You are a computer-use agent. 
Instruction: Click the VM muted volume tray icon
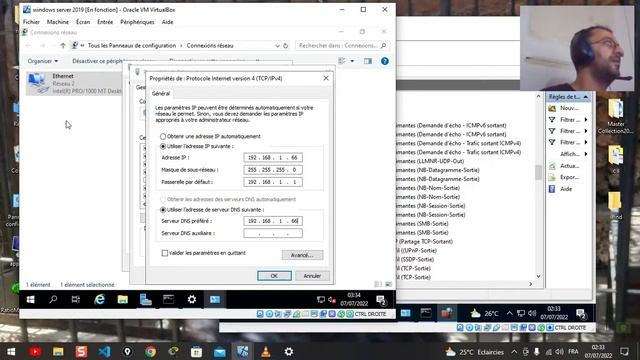coord(332,300)
